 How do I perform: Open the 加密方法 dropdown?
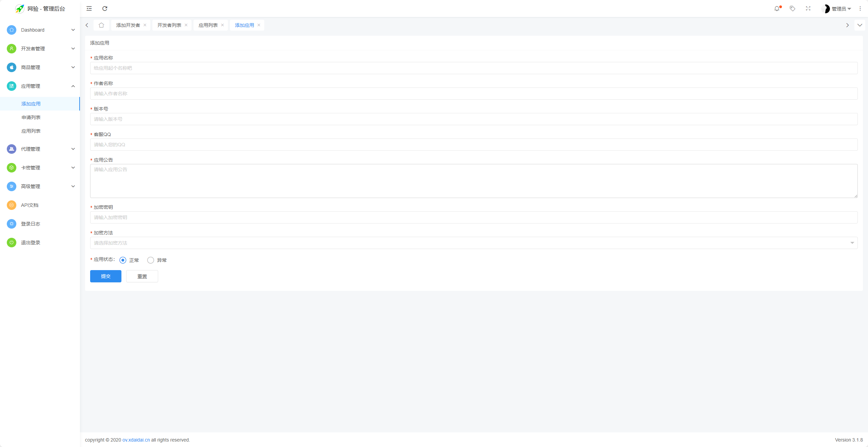474,243
